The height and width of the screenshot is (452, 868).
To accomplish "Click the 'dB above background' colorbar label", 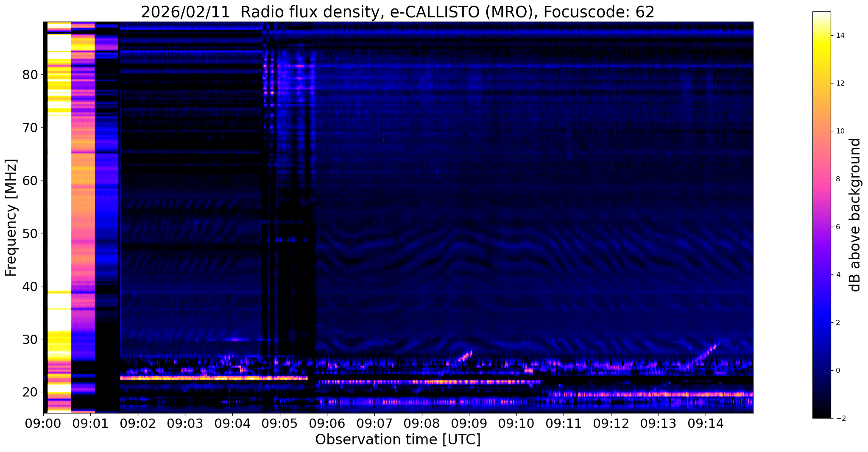I will tap(855, 215).
